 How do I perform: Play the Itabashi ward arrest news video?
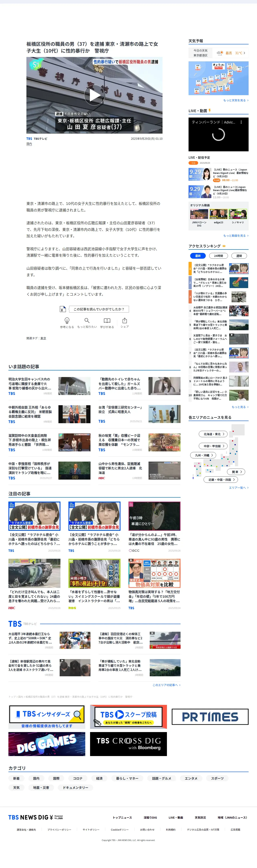tap(94, 95)
